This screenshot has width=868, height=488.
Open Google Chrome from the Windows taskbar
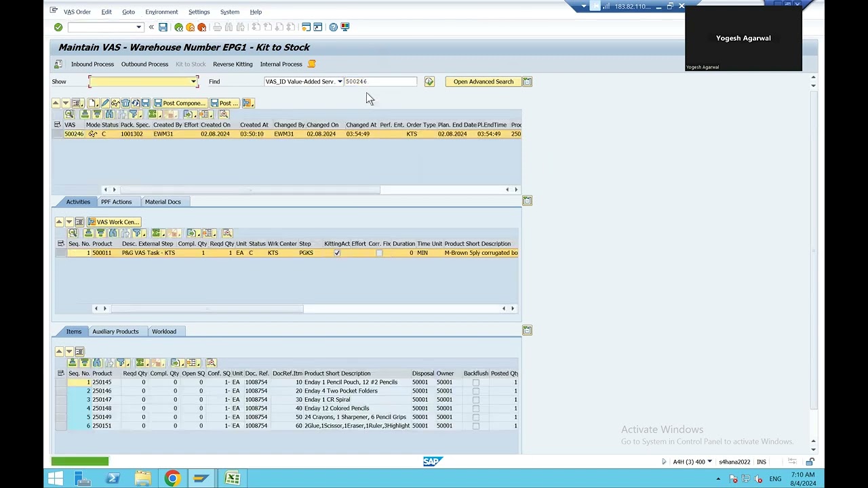[172, 479]
